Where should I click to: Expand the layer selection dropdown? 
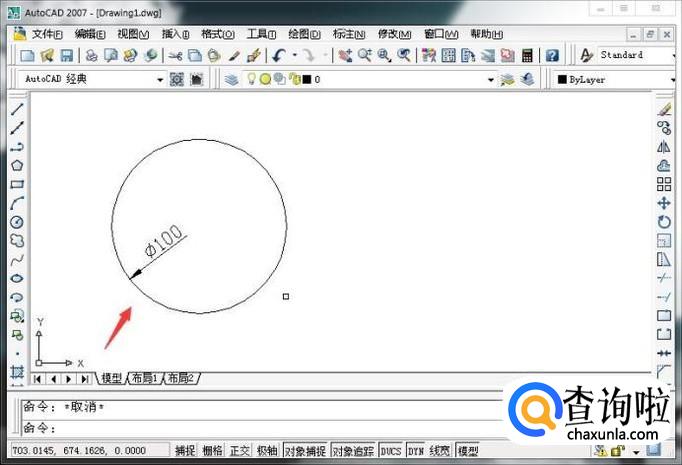(x=490, y=79)
